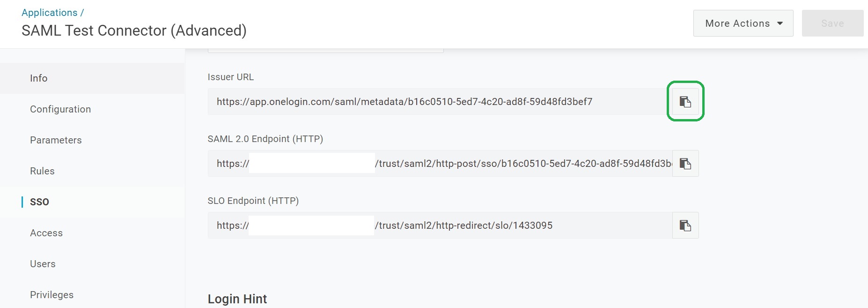Switch to the Configuration tab
The image size is (868, 308).
[x=60, y=109]
